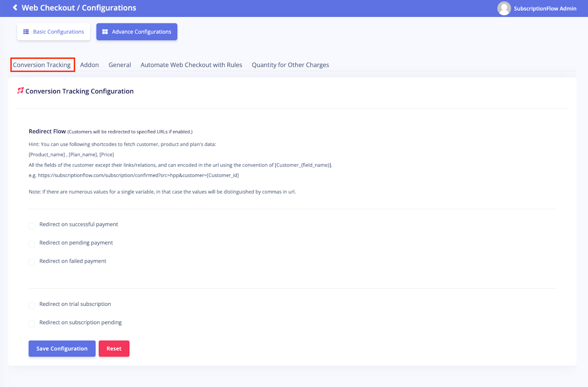Click the grid icon on Basic Configurations
The image size is (588, 387).
[26, 32]
